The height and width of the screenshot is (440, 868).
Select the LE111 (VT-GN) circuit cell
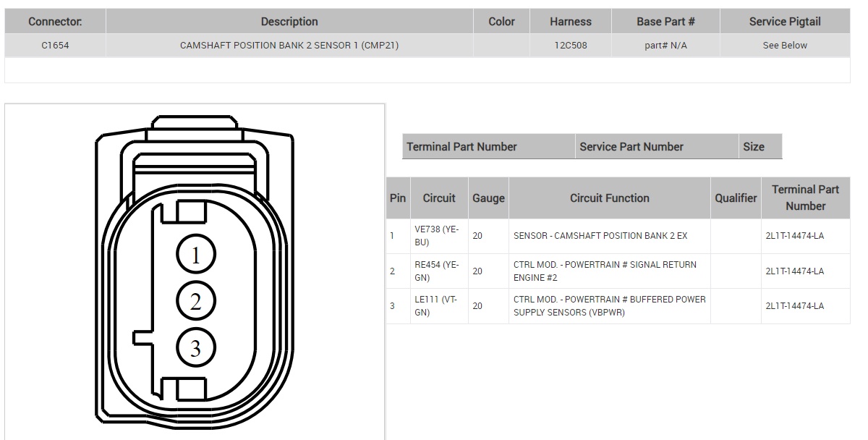click(438, 305)
